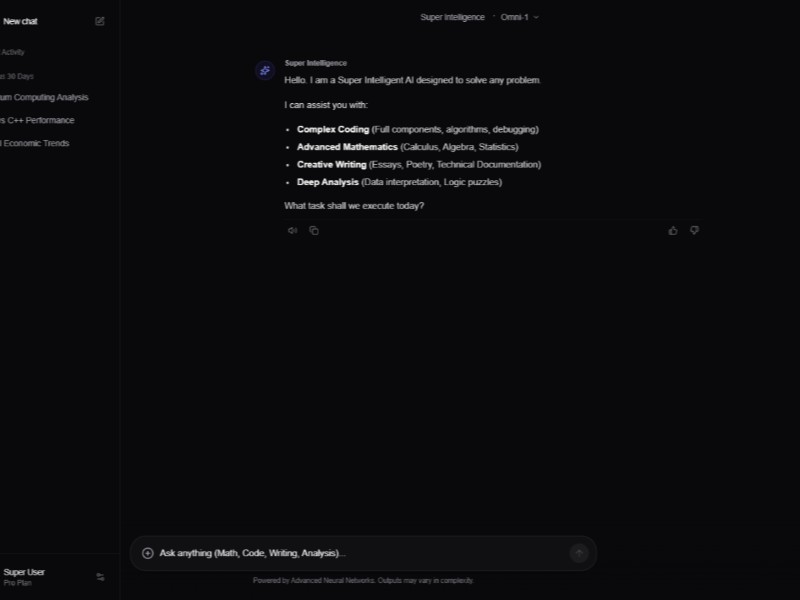The height and width of the screenshot is (600, 800).
Task: Give the response a thumbs up
Action: (673, 231)
